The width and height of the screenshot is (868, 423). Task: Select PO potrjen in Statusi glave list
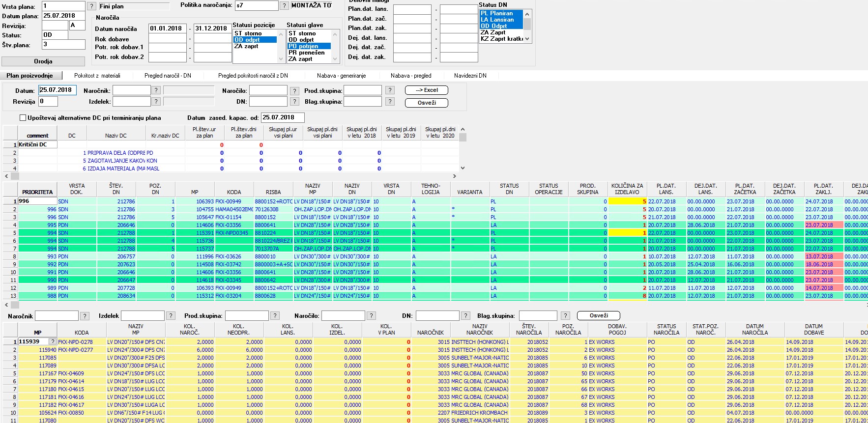point(309,46)
